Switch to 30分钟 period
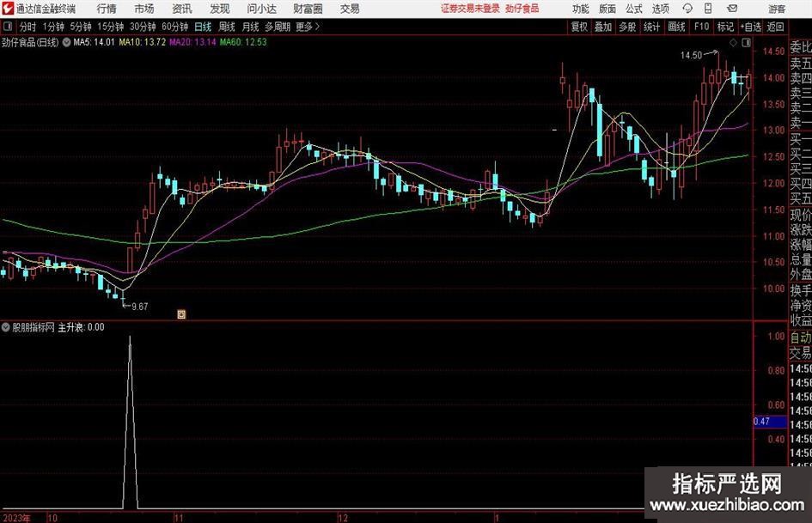The image size is (812, 523). 143,27
